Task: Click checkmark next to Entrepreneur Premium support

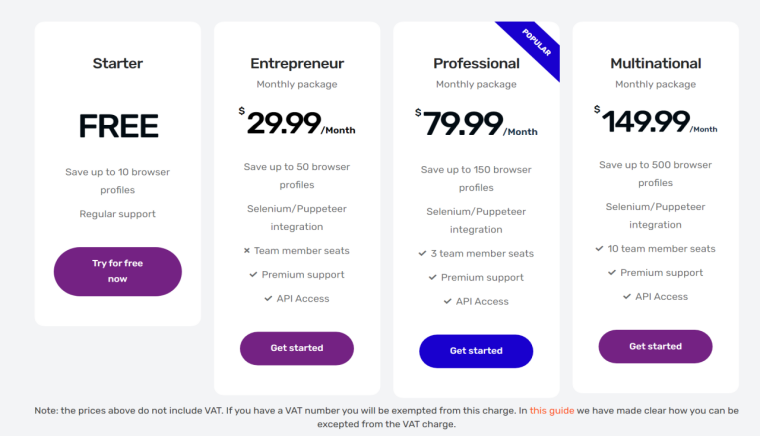Action: 253,275
